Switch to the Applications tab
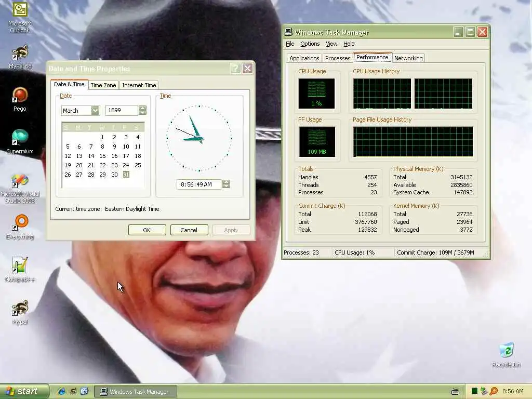The width and height of the screenshot is (532, 399). (x=304, y=58)
